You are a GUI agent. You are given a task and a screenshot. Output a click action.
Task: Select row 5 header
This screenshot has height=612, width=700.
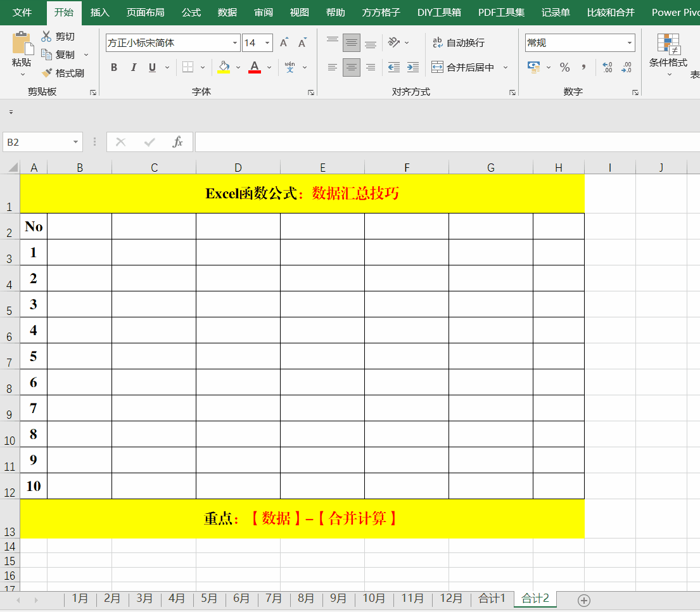pos(10,305)
